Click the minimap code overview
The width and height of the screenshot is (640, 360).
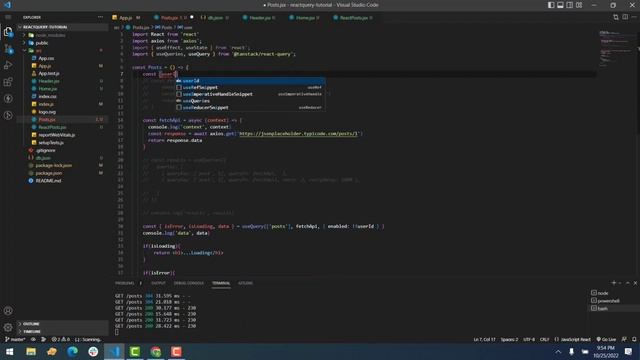pyautogui.click(x=617, y=49)
